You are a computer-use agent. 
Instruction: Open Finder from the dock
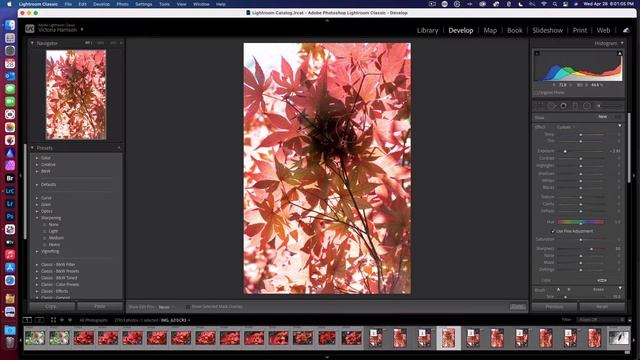click(x=10, y=25)
